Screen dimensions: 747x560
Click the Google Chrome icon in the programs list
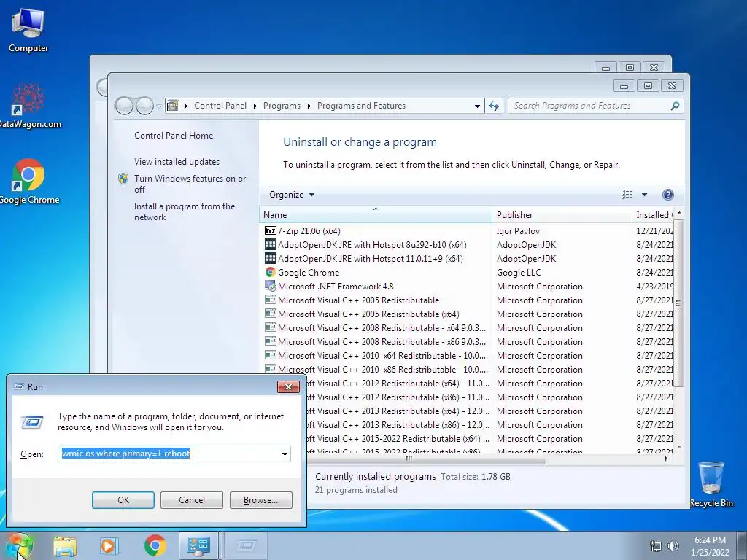point(270,273)
